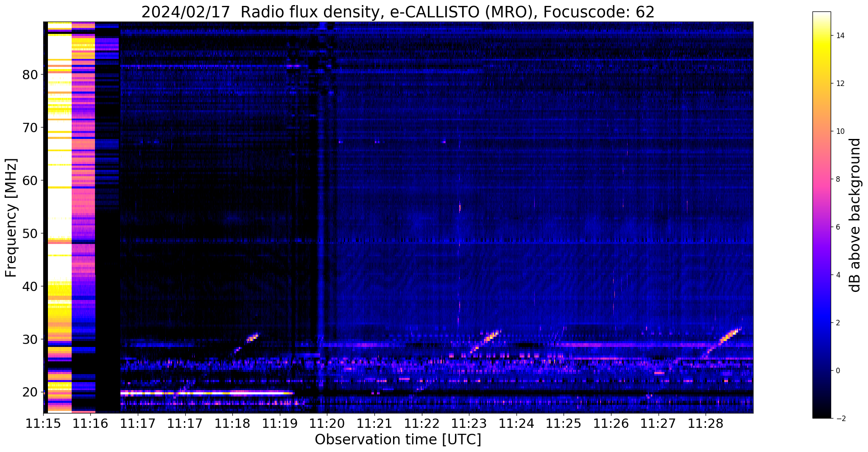Click the 11:15 time tick label
868x452 pixels.
pos(43,424)
